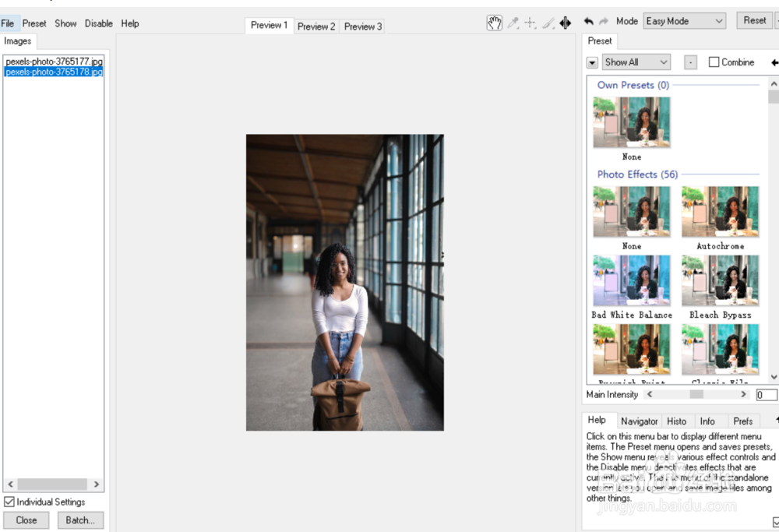Apply the Bad White Balance preset
The width and height of the screenshot is (779, 532).
[x=632, y=280]
